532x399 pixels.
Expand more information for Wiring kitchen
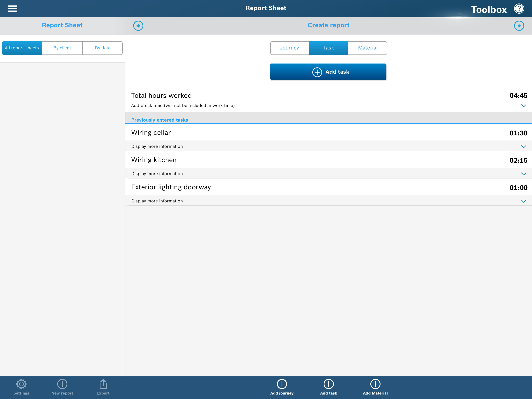tap(523, 174)
